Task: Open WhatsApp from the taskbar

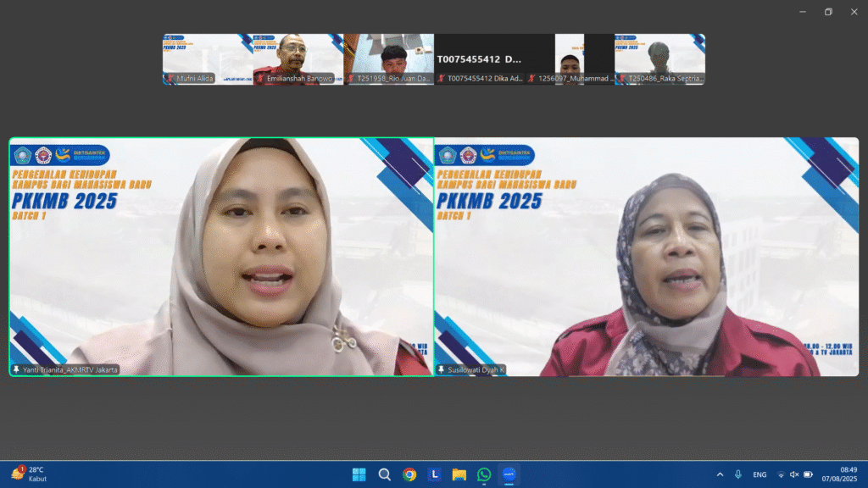Action: coord(484,474)
